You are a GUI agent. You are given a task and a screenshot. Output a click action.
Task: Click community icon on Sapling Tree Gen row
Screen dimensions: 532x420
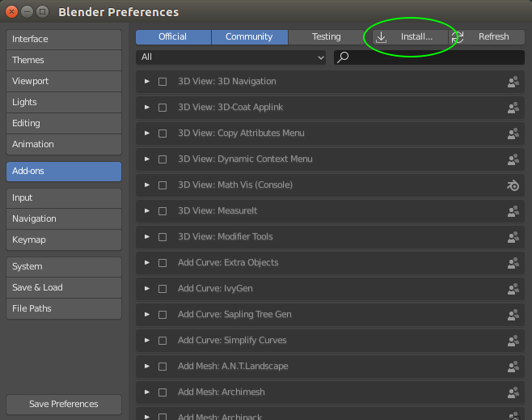coord(513,315)
